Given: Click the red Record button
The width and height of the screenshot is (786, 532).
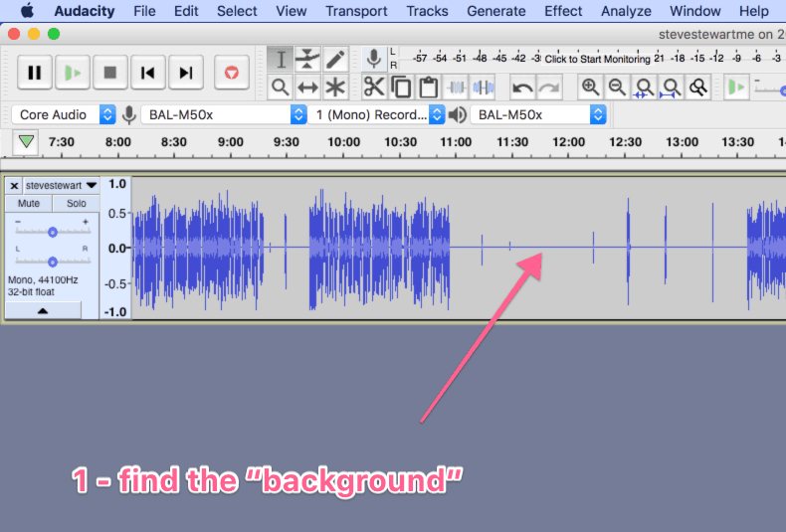Looking at the screenshot, I should (231, 73).
